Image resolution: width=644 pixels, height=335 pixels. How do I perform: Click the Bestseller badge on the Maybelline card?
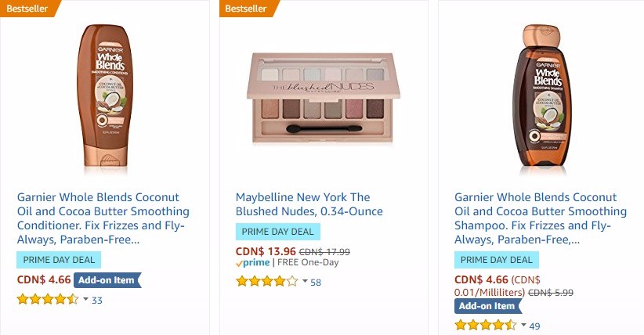tap(244, 8)
